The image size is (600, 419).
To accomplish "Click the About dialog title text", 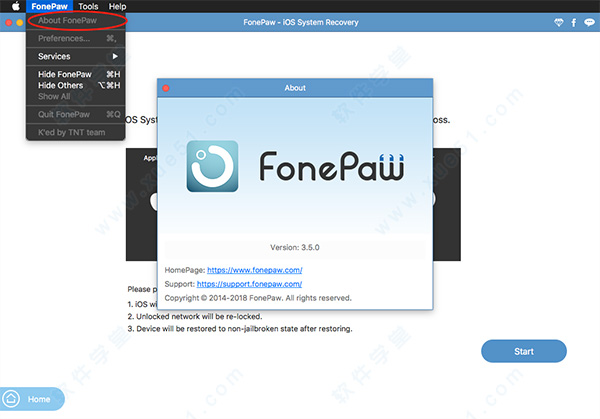I will [x=295, y=88].
